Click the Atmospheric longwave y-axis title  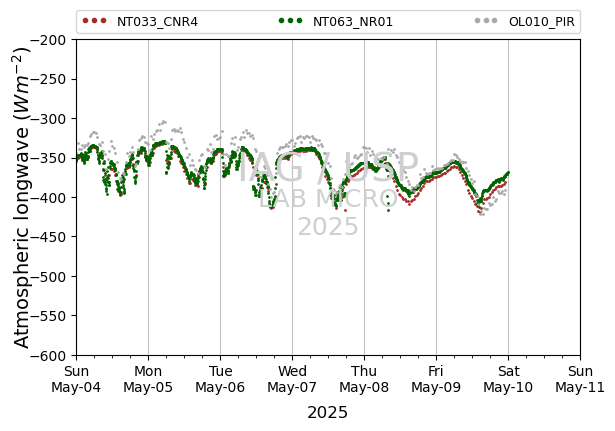point(22,198)
